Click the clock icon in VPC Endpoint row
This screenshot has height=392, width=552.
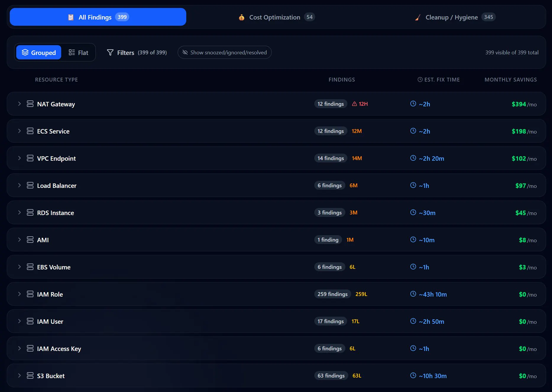[413, 158]
